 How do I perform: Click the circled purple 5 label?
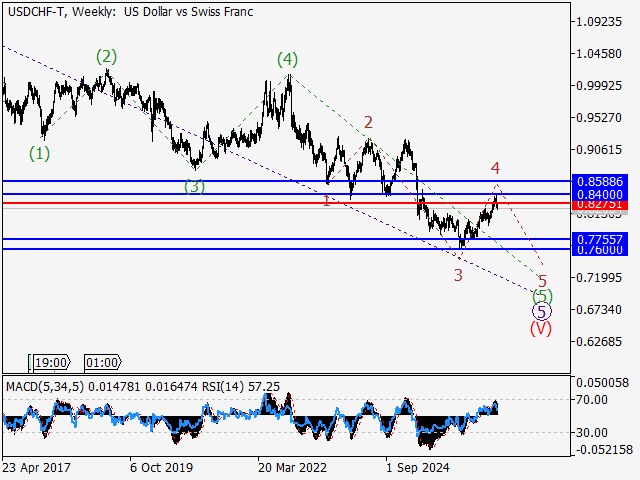pyautogui.click(x=542, y=312)
